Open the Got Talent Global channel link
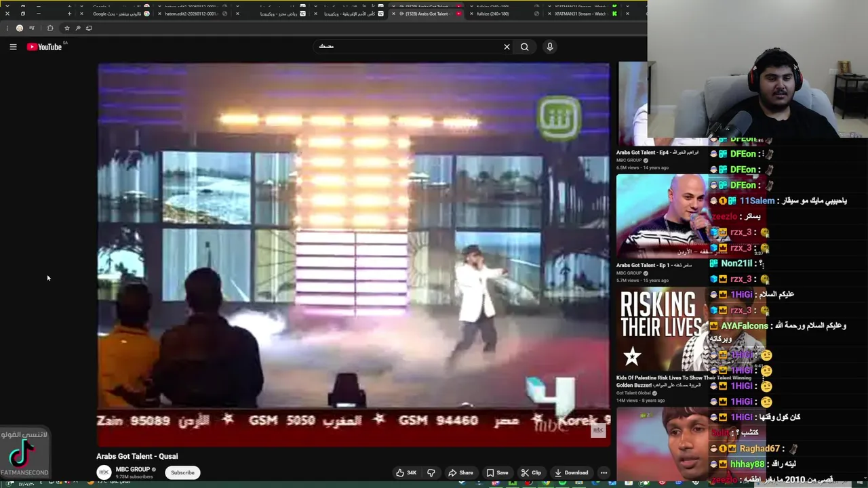The height and width of the screenshot is (488, 868). pyautogui.click(x=633, y=392)
